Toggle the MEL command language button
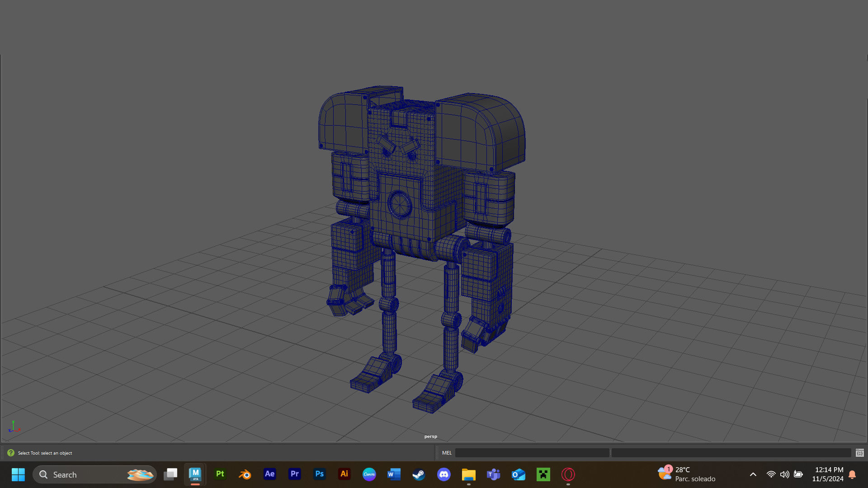The height and width of the screenshot is (488, 868). [x=447, y=453]
